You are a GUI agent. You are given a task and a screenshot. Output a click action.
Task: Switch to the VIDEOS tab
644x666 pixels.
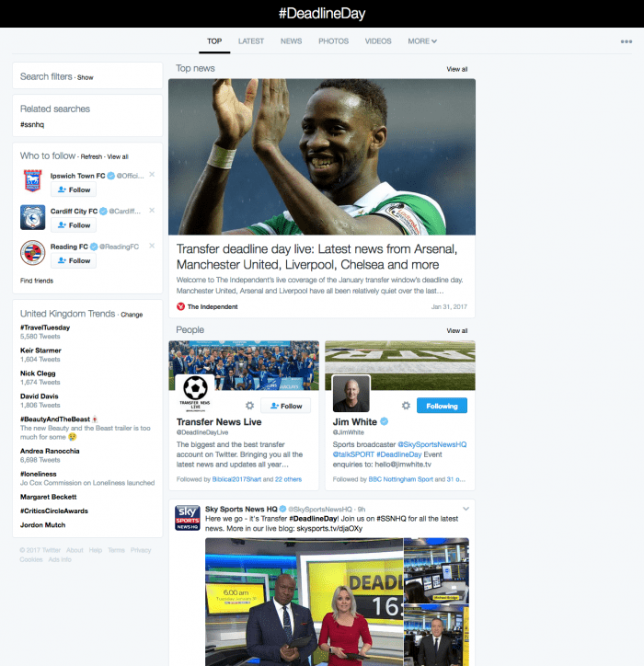[x=378, y=41]
